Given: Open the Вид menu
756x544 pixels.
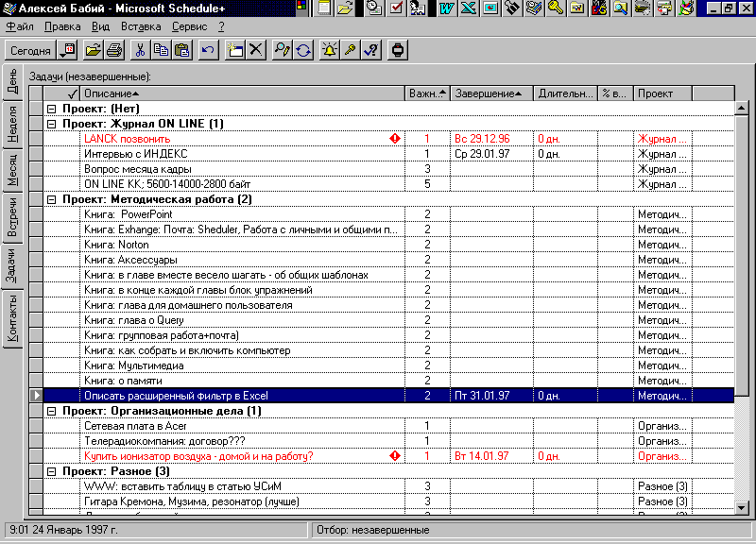Looking at the screenshot, I should tap(101, 27).
